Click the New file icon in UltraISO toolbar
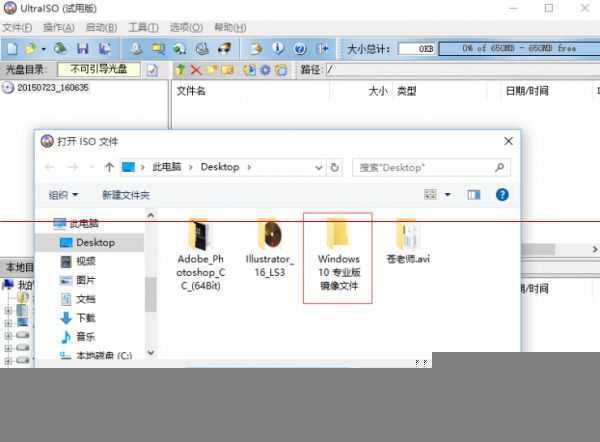Image resolution: width=600 pixels, height=442 pixels. 13,49
